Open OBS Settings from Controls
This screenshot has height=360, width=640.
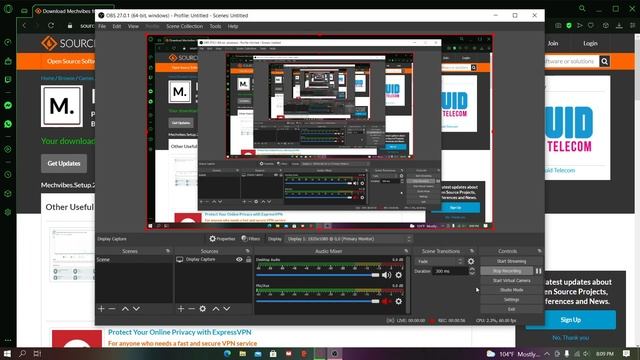(x=511, y=299)
